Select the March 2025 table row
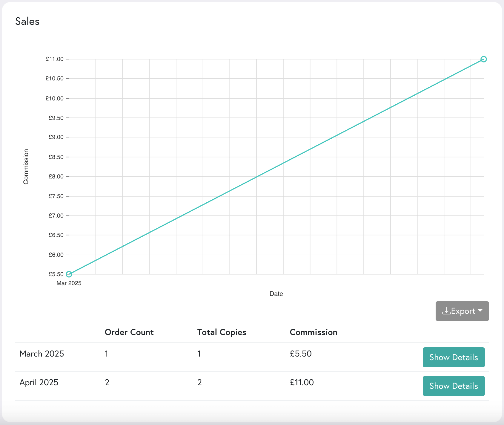Screen dimensions: 504x425 (x=42, y=354)
